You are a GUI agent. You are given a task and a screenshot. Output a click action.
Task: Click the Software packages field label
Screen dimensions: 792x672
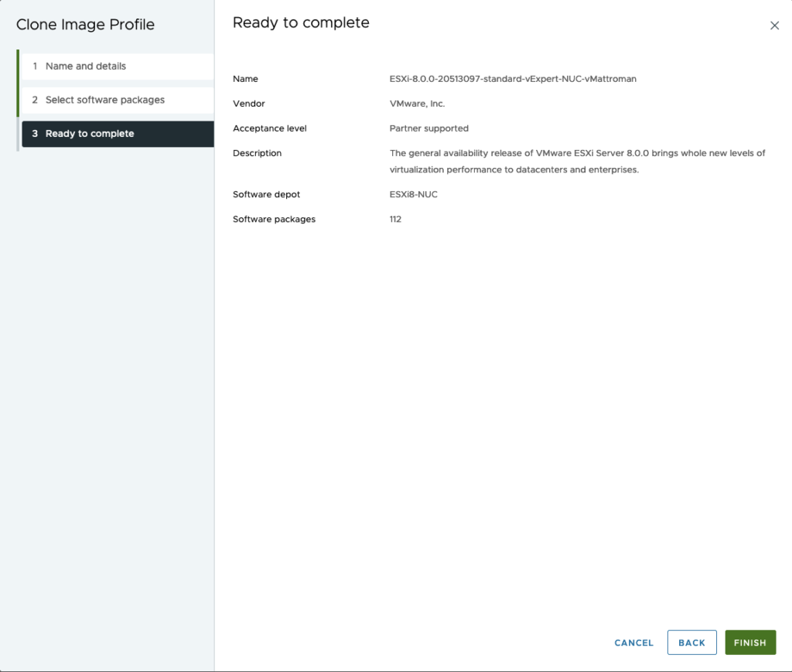pos(275,219)
